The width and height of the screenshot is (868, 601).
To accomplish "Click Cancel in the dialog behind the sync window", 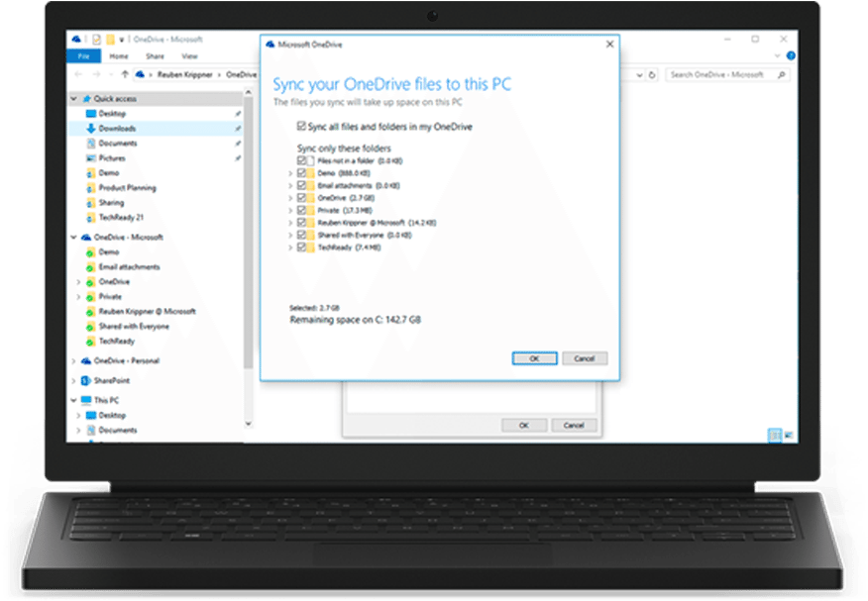I will (x=574, y=425).
